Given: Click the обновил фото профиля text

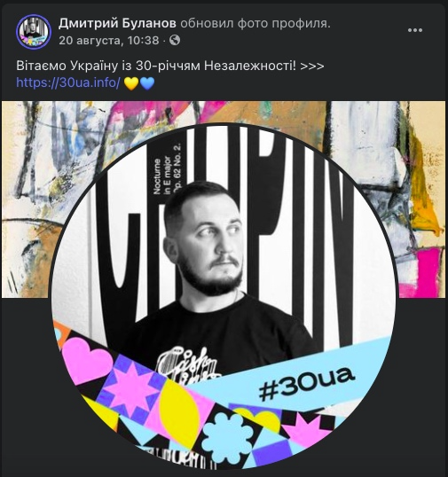Looking at the screenshot, I should (x=255, y=23).
